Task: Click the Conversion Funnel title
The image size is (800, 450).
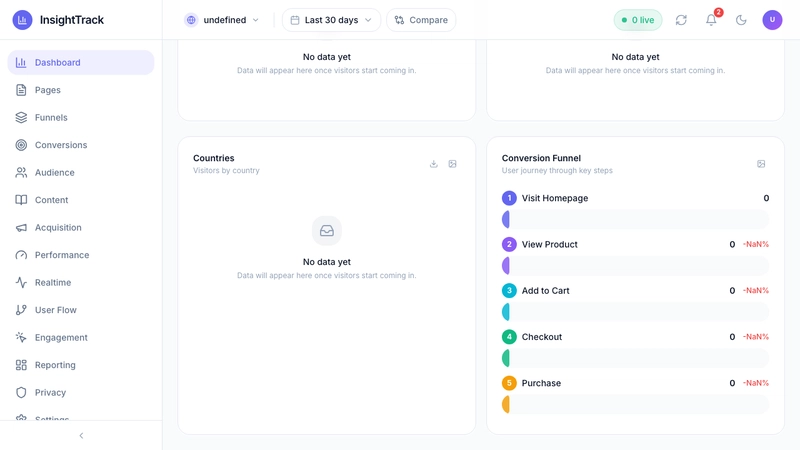Action: pyautogui.click(x=541, y=158)
